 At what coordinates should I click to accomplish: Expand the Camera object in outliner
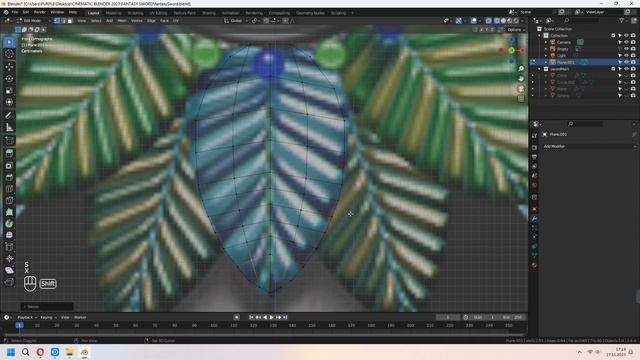(546, 42)
